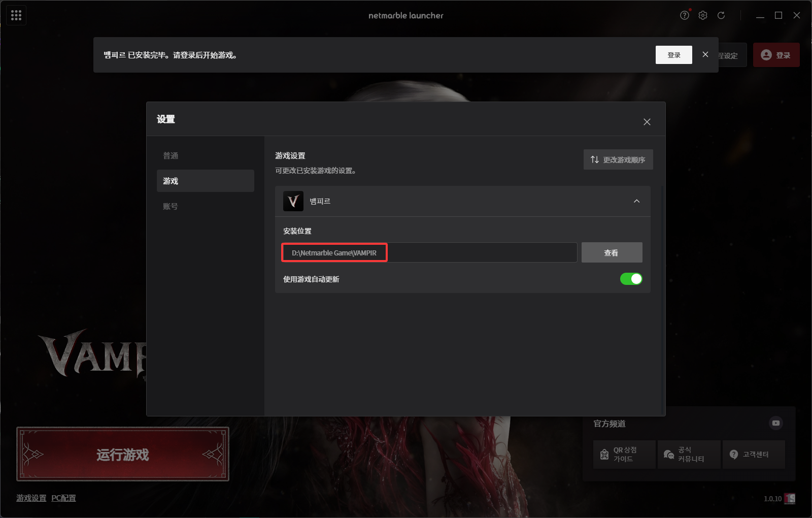Click the 查看 button

[612, 252]
